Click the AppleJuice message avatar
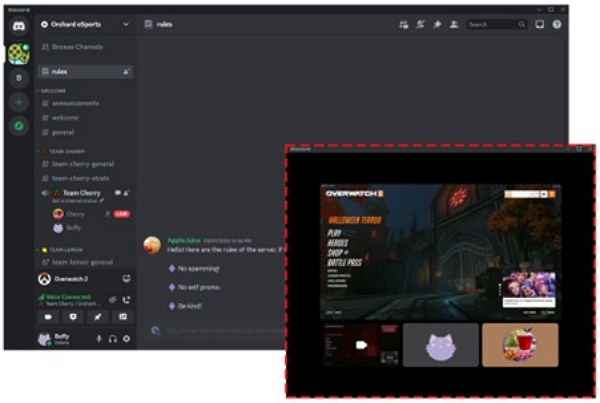The height and width of the screenshot is (403, 600). [152, 245]
